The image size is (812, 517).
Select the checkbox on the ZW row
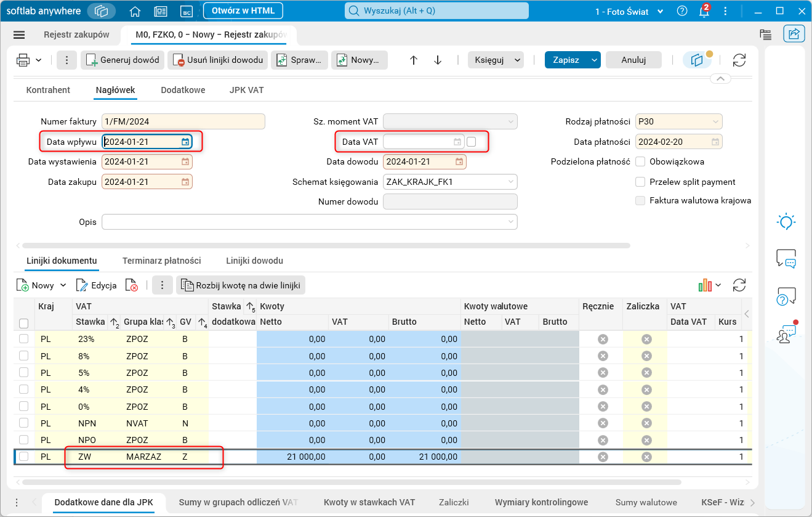point(24,457)
